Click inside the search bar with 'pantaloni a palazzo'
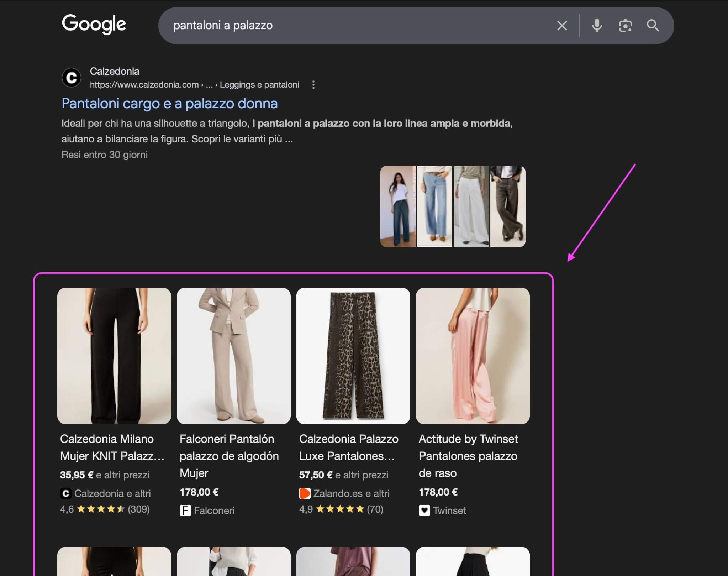 320,25
